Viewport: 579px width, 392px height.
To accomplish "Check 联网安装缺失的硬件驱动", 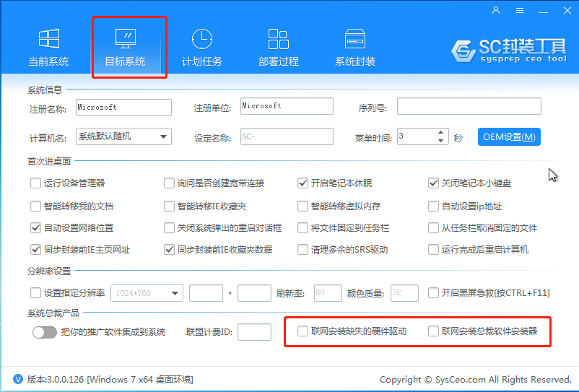I will pos(302,331).
